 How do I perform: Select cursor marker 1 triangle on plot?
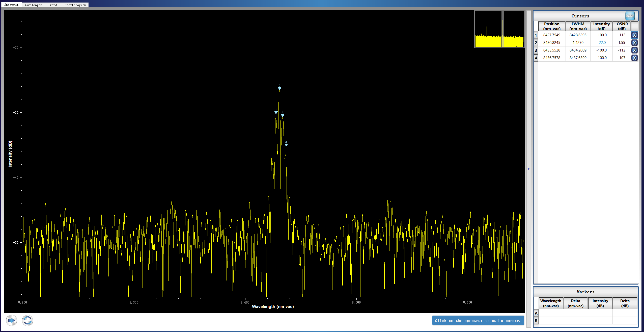276,112
